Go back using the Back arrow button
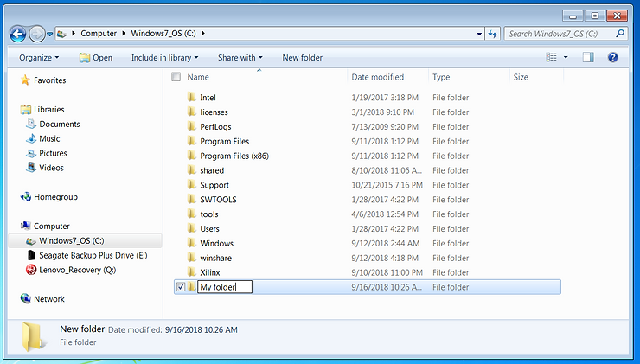Screen dimensions: 640x364 (x=18, y=34)
